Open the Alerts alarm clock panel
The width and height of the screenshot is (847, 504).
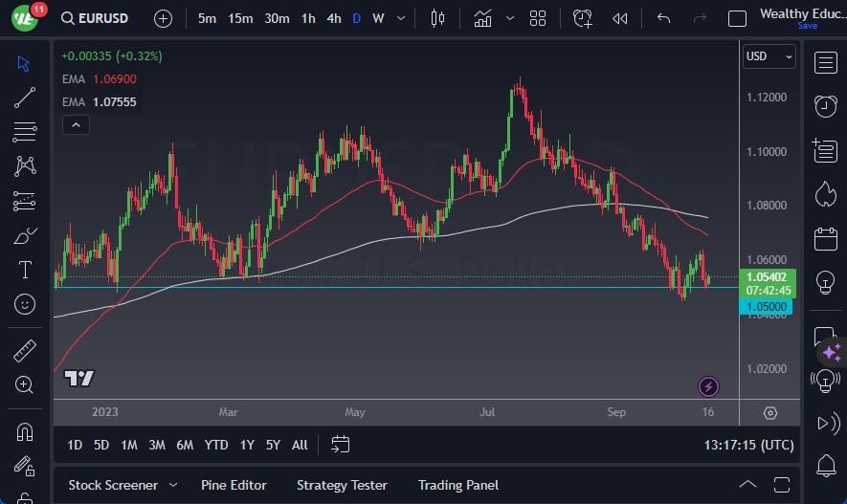click(x=825, y=105)
